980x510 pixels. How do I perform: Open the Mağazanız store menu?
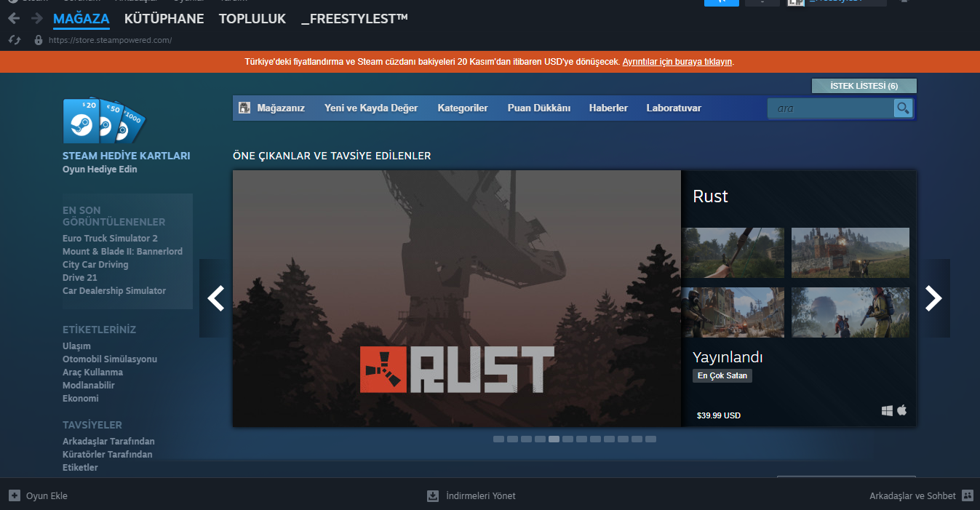click(281, 108)
